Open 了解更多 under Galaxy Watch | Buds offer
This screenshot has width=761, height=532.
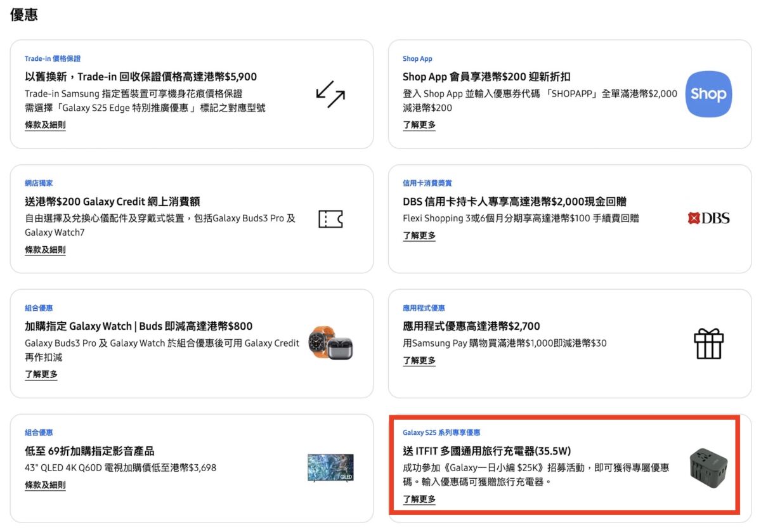tap(41, 375)
